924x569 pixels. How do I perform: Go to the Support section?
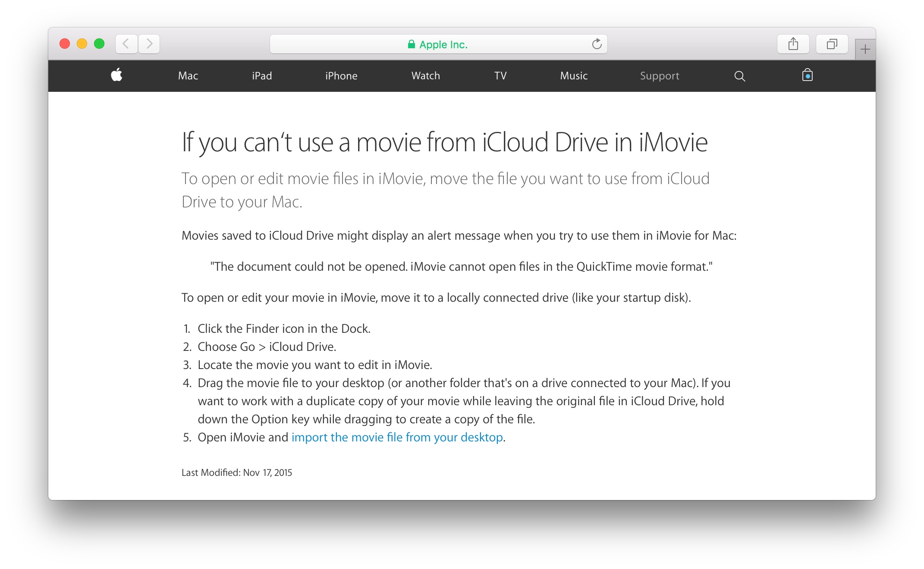[x=659, y=76]
